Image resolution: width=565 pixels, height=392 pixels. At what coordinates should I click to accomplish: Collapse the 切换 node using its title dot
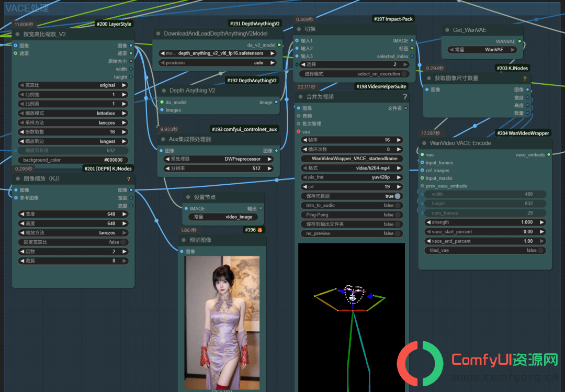click(299, 29)
